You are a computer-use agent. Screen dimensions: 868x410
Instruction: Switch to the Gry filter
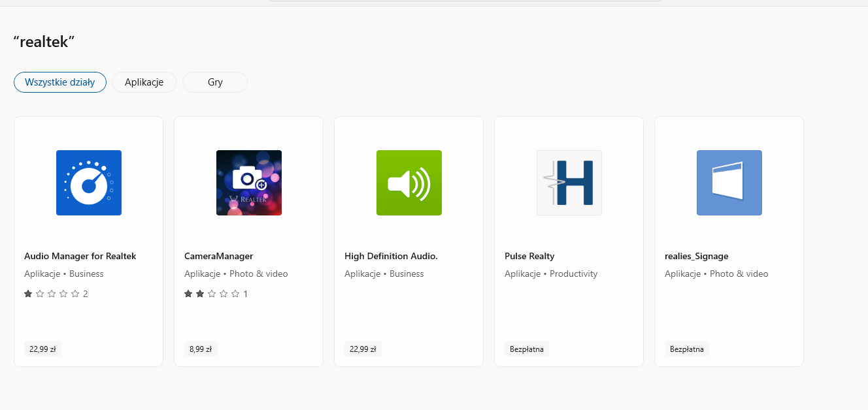(x=215, y=82)
